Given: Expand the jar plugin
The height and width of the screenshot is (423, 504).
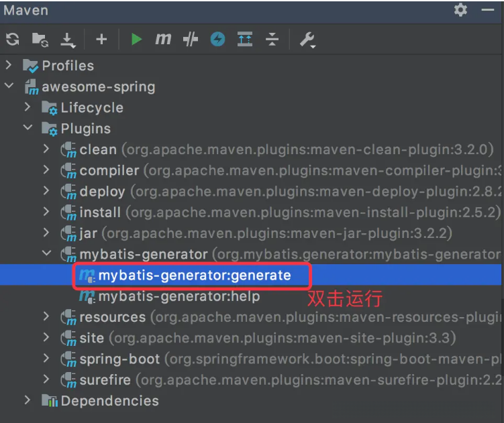Looking at the screenshot, I should coord(46,233).
